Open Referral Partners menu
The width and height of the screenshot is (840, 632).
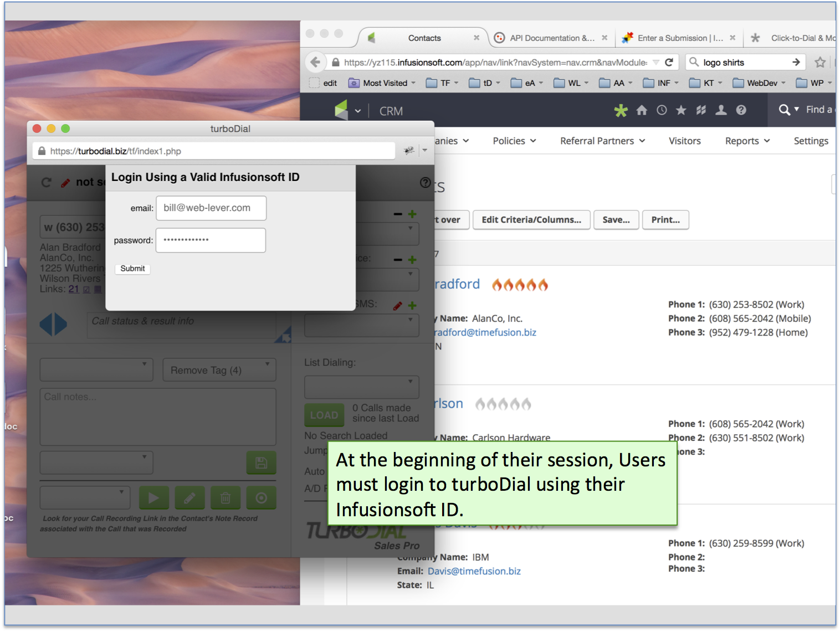[x=602, y=141]
